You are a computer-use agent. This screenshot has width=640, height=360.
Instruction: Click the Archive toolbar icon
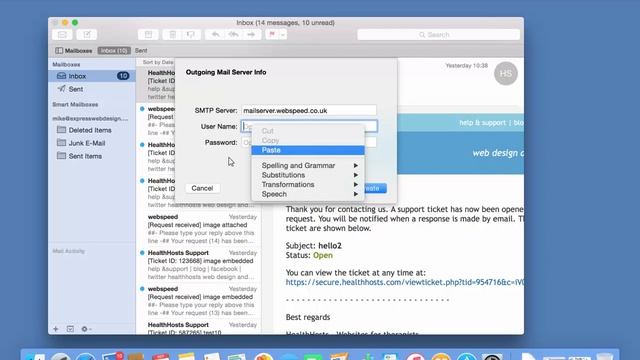pos(148,35)
